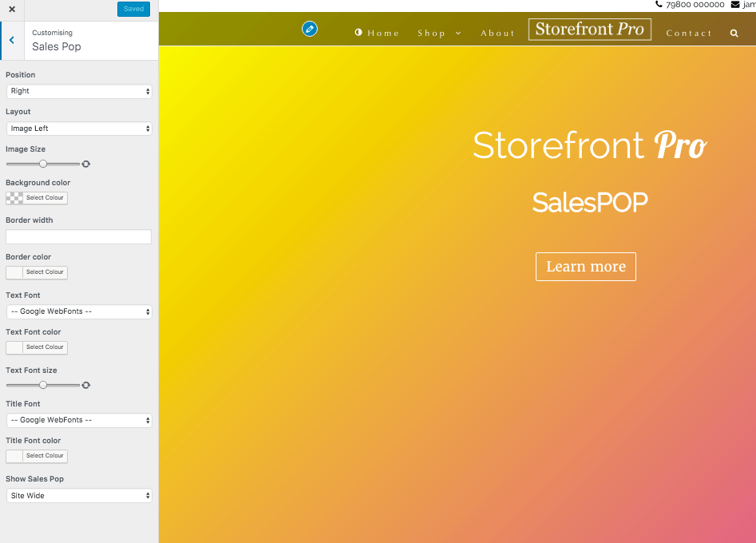This screenshot has height=543, width=756.
Task: Click the Border width input field
Action: [x=78, y=237]
